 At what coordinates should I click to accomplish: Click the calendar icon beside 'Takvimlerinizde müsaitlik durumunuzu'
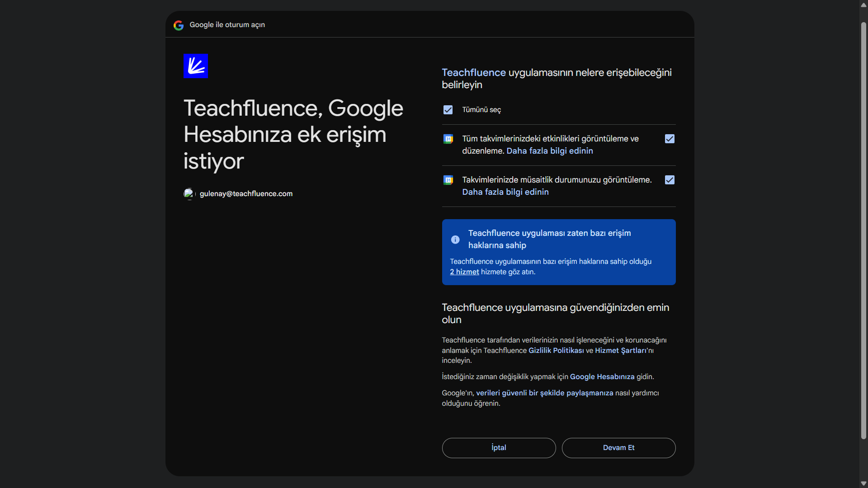pyautogui.click(x=448, y=180)
